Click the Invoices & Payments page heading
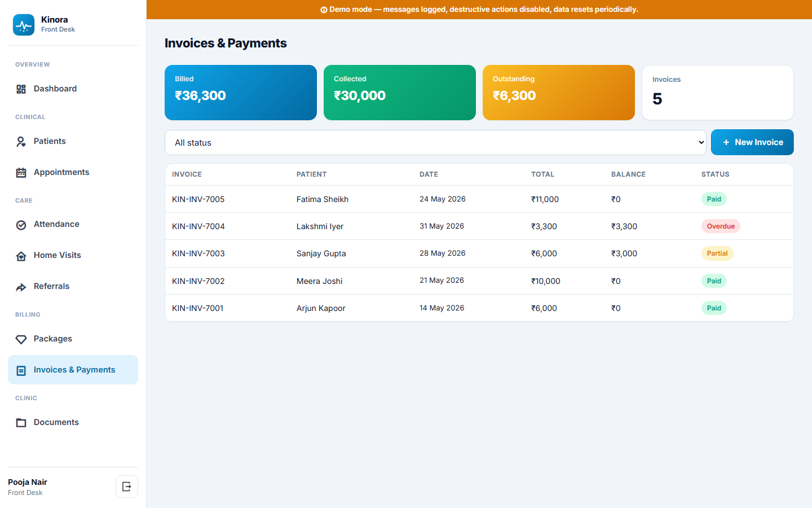 226,43
